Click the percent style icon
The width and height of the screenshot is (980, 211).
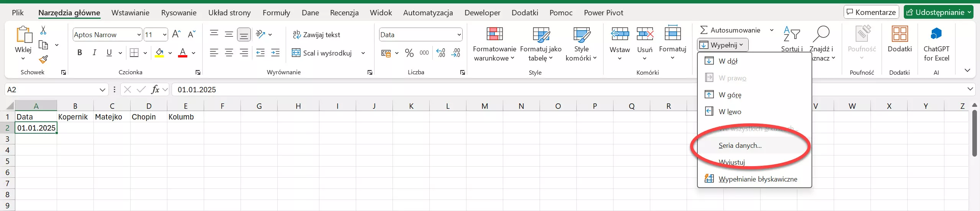coord(409,53)
